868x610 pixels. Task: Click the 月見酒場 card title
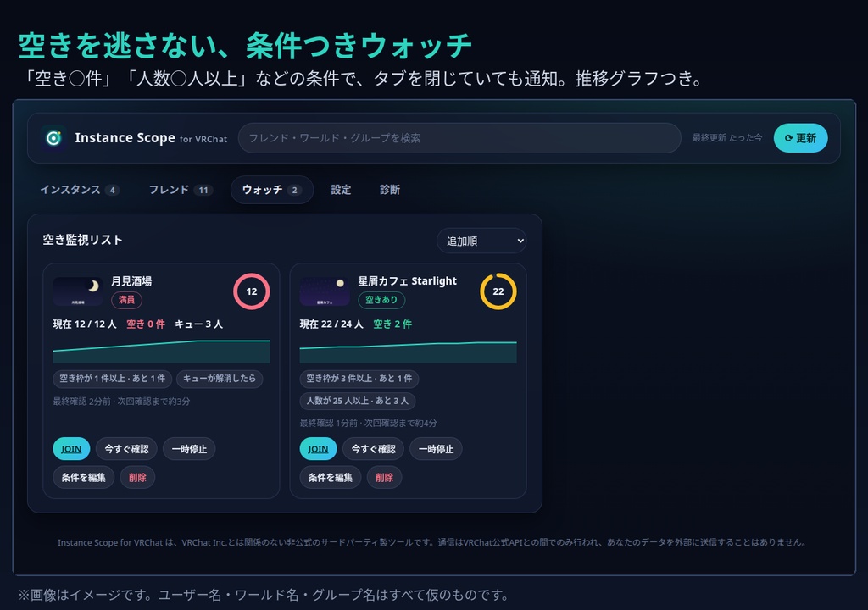pyautogui.click(x=131, y=281)
